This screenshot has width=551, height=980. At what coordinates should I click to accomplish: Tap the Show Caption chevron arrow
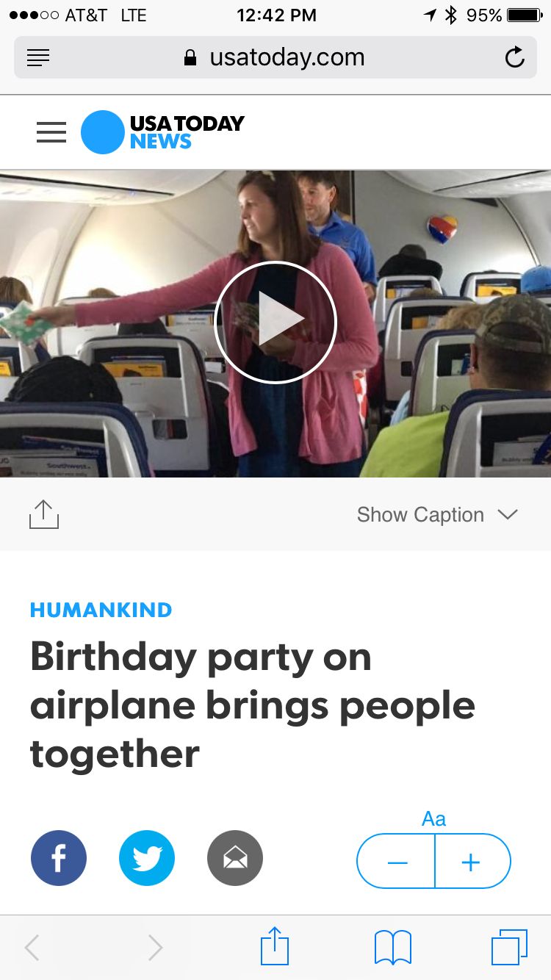[x=508, y=515]
